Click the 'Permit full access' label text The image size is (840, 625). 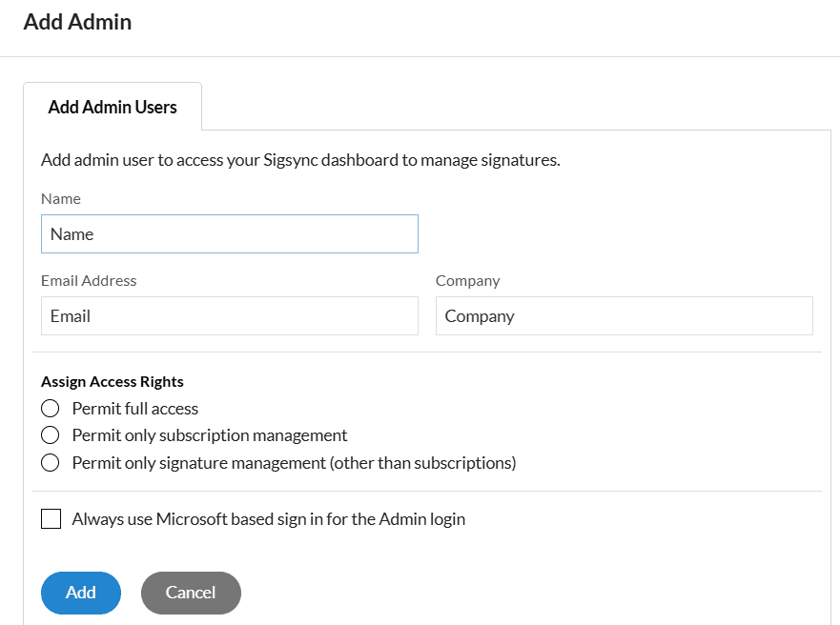(135, 409)
